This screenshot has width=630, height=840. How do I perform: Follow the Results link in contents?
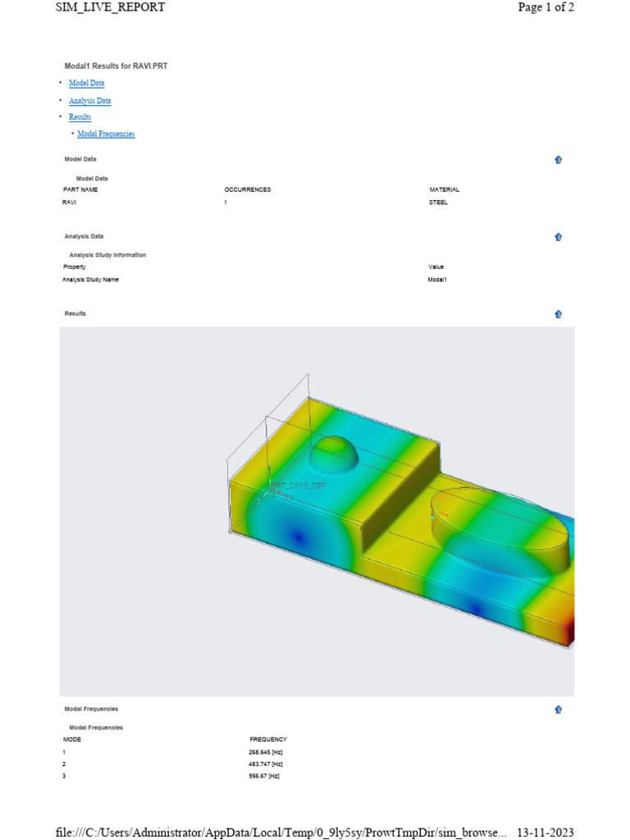click(x=80, y=117)
